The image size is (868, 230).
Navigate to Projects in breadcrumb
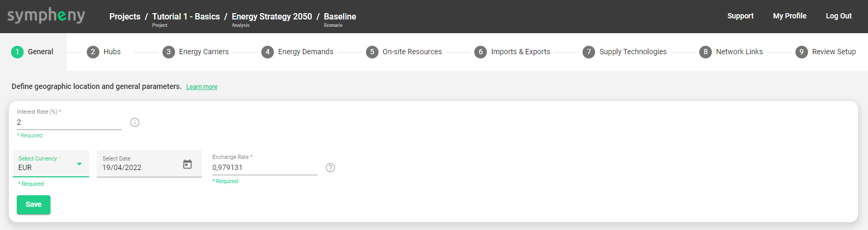point(125,16)
